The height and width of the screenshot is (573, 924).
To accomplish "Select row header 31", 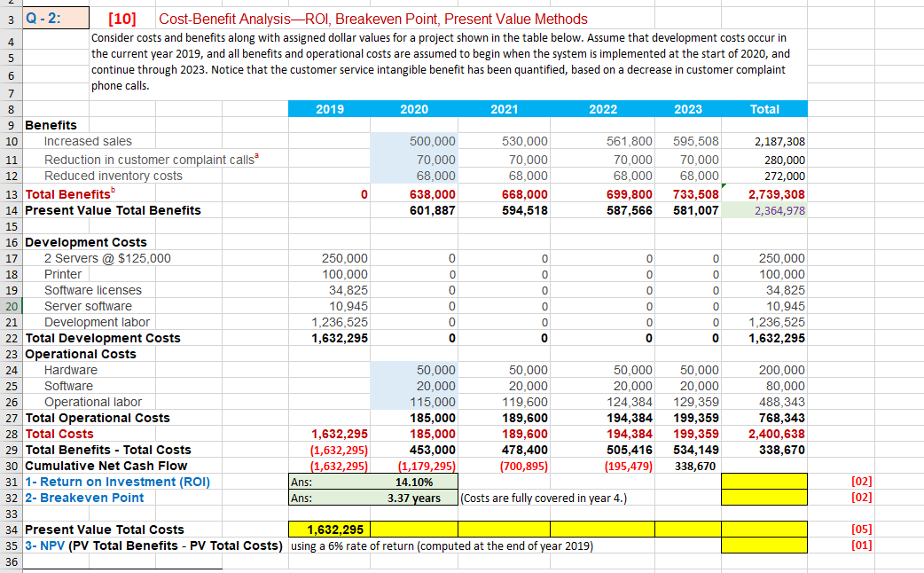I will tap(12, 482).
